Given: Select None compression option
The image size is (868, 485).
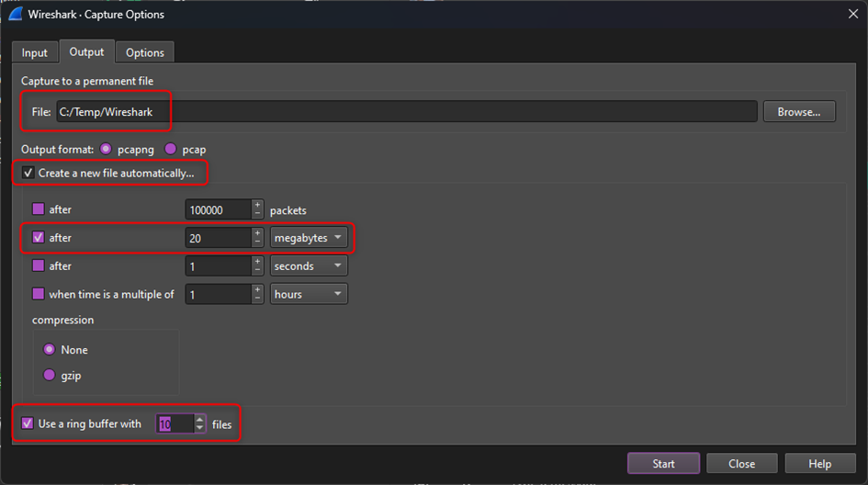Looking at the screenshot, I should point(50,349).
